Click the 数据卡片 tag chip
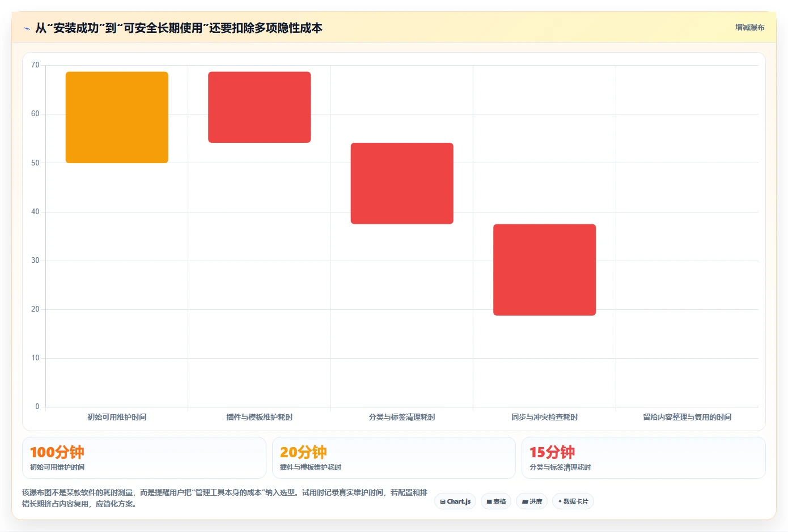This screenshot has width=788, height=532. (573, 501)
